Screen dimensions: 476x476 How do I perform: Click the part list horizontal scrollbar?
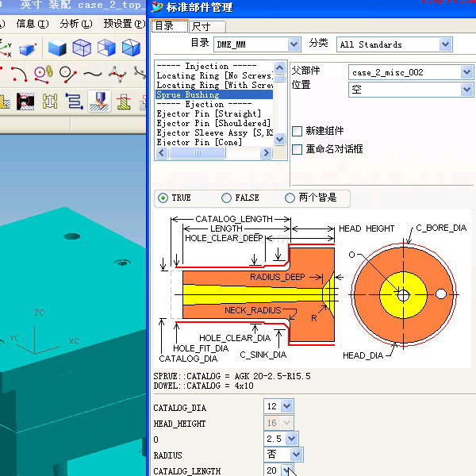[214, 153]
